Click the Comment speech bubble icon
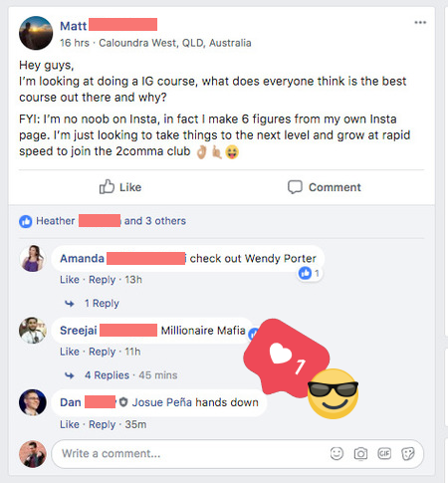 click(x=295, y=187)
